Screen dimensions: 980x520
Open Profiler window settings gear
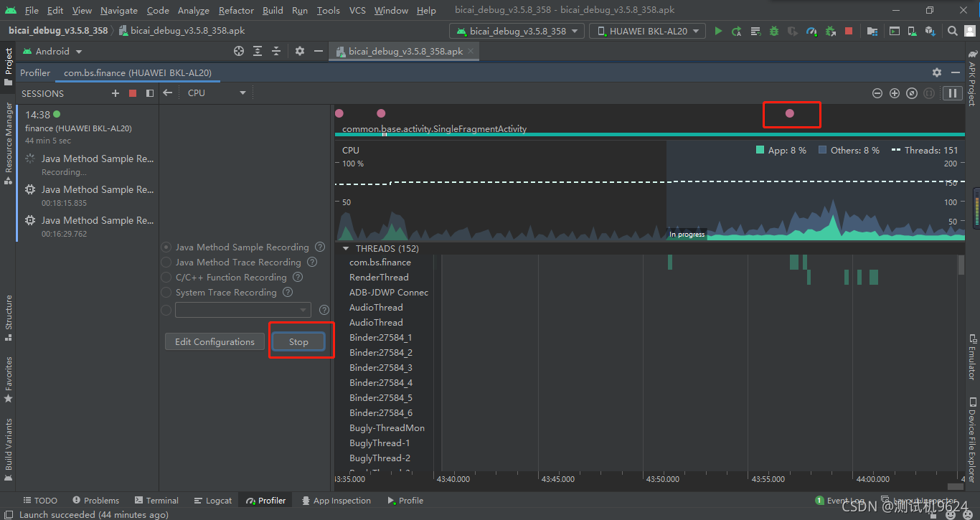[x=937, y=72]
